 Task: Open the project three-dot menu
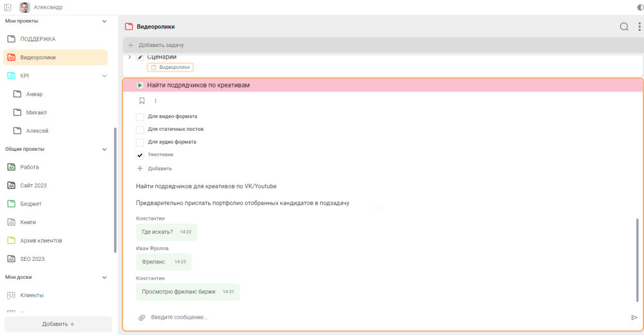639,26
